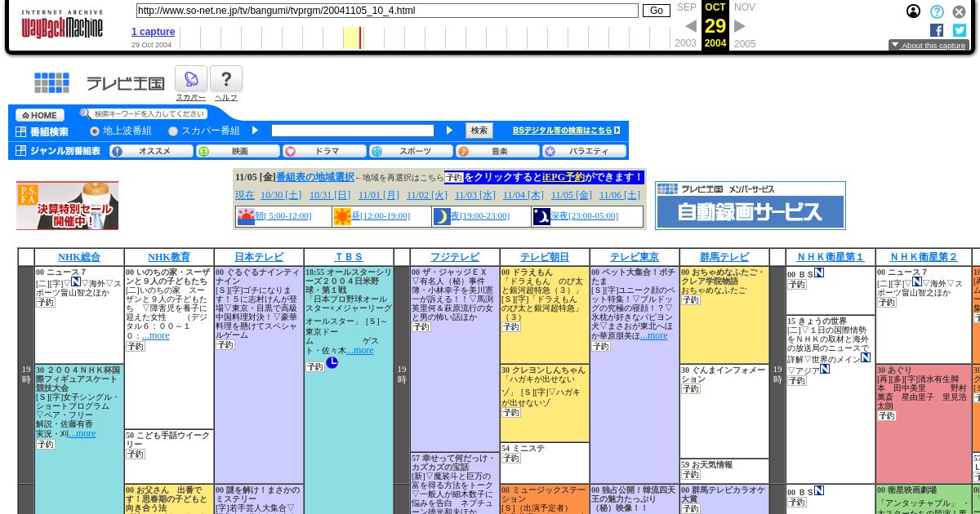
Task: Open the ドラマ genre tab
Action: (324, 151)
